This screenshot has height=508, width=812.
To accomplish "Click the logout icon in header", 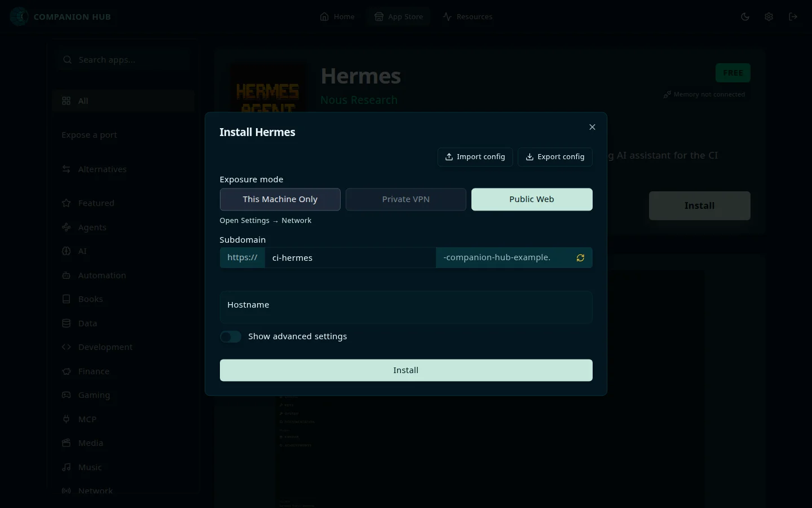I will (x=793, y=17).
